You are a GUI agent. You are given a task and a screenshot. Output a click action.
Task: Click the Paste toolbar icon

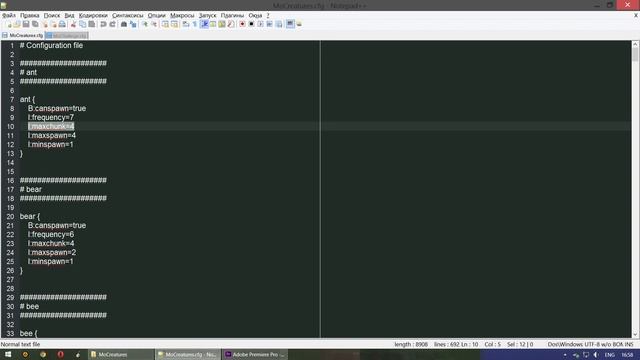pos(92,24)
